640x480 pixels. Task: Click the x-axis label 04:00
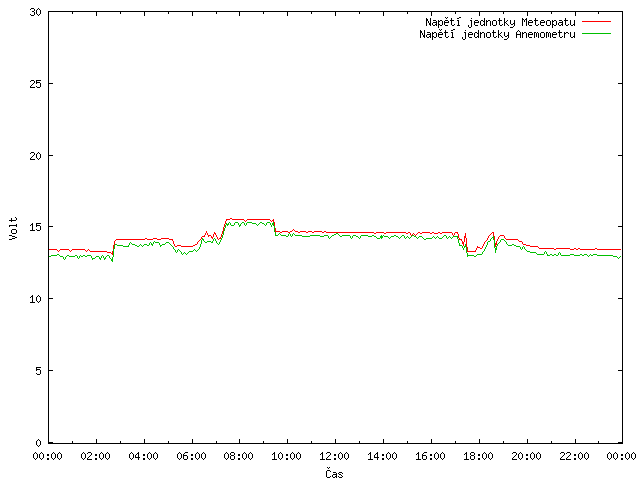pos(143,456)
